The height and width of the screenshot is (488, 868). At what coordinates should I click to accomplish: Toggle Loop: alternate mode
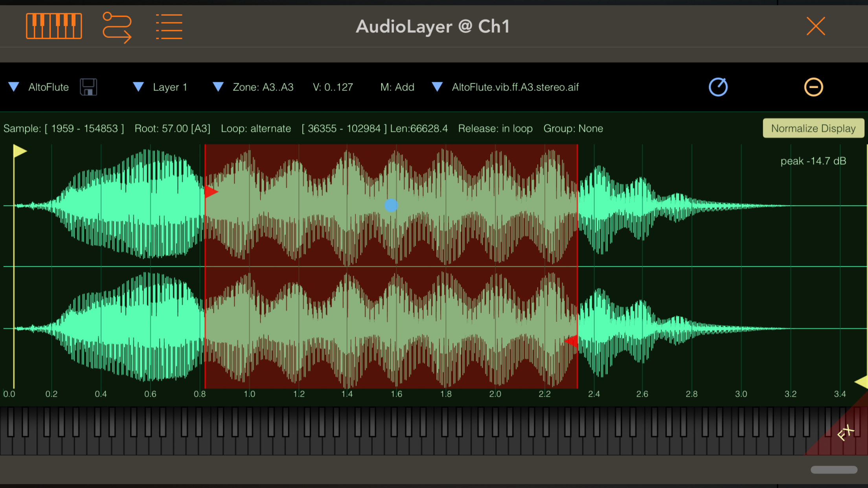click(x=256, y=128)
